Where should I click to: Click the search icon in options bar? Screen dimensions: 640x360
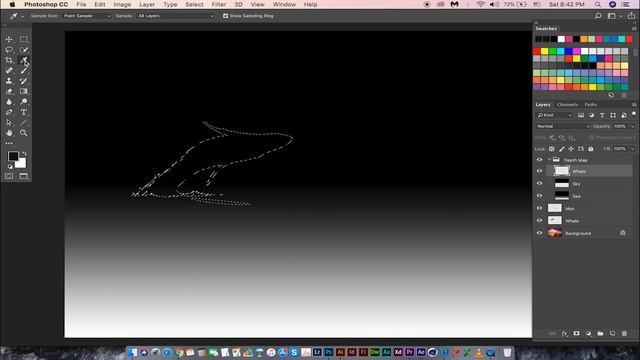click(598, 16)
